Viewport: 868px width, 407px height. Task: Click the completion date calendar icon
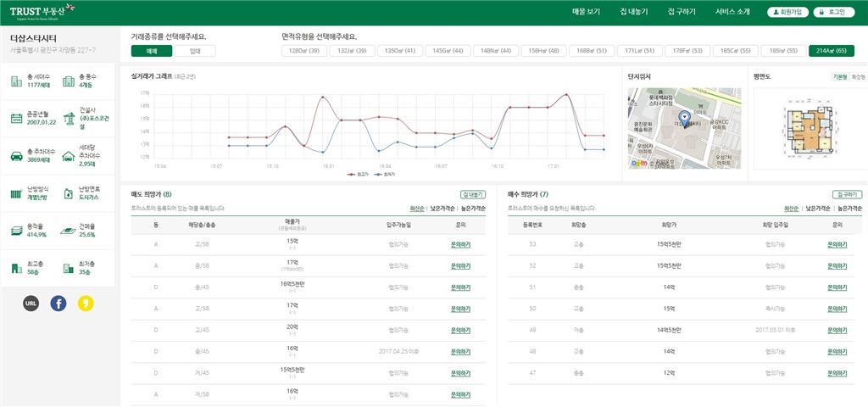(x=16, y=118)
